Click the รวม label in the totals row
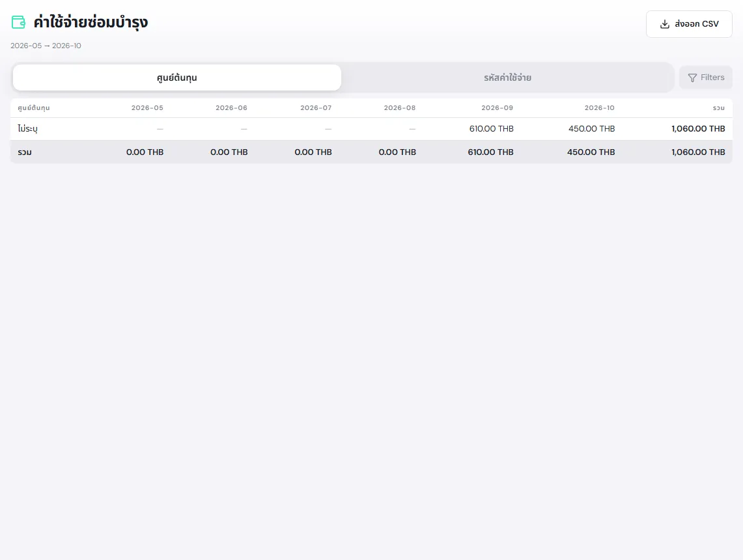The image size is (743, 560). (x=25, y=152)
